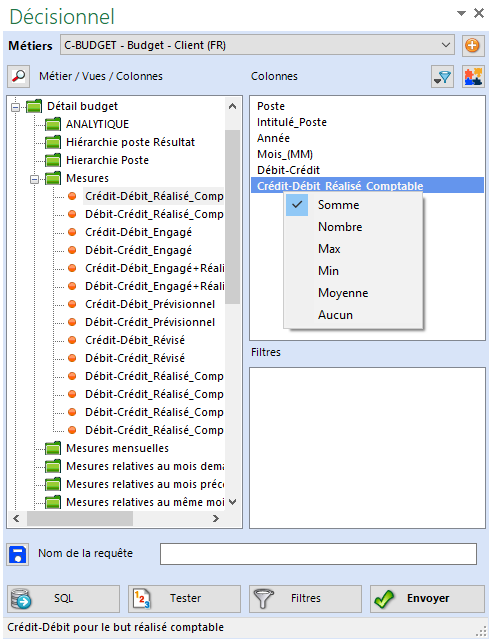Click the blue floppy disk save icon
Screen dimensions: 490x643
point(18,555)
